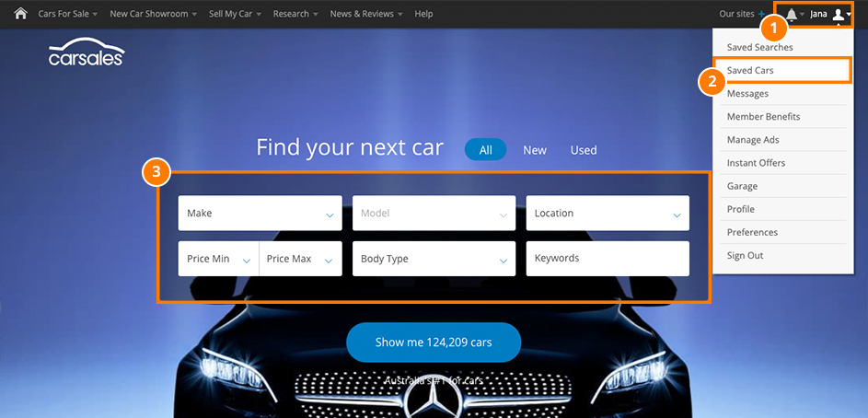
Task: Open the Our sites link
Action: 736,14
